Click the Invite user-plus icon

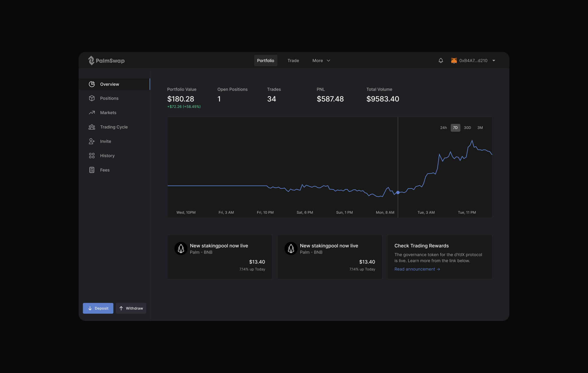pyautogui.click(x=92, y=141)
